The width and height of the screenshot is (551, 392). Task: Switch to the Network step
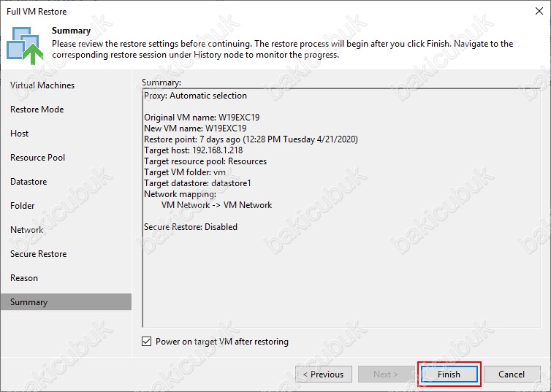(x=27, y=230)
